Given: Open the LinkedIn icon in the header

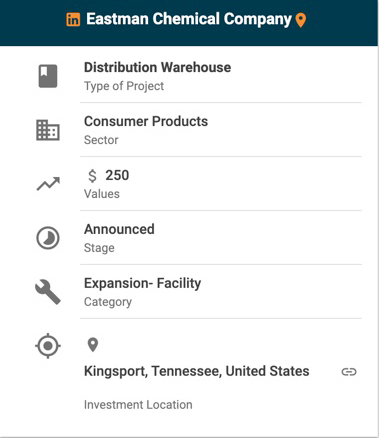Looking at the screenshot, I should 73,19.
